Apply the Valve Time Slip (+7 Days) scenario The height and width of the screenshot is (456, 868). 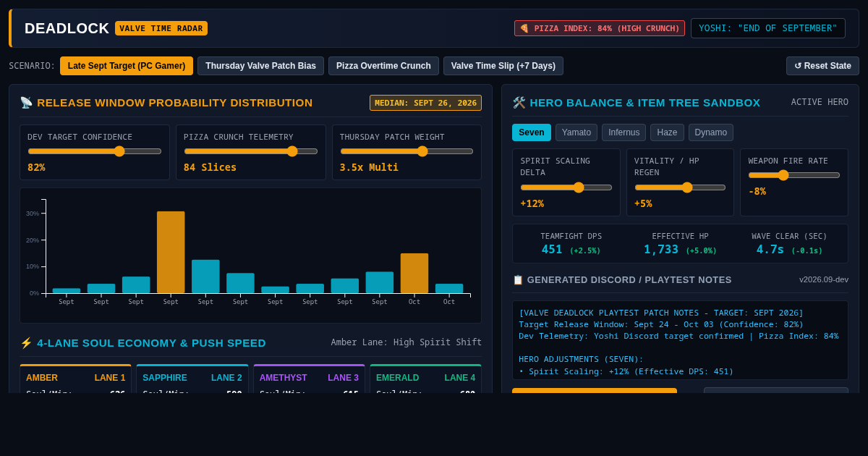pyautogui.click(x=503, y=66)
